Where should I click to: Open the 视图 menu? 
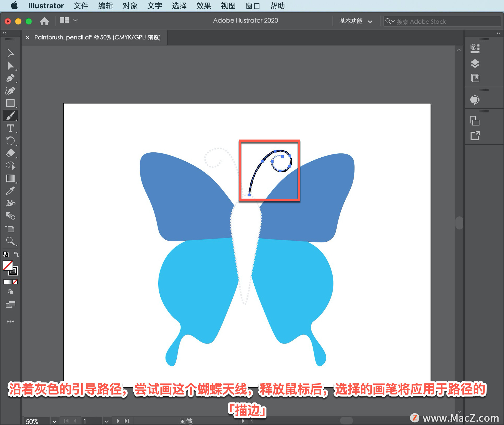[228, 6]
